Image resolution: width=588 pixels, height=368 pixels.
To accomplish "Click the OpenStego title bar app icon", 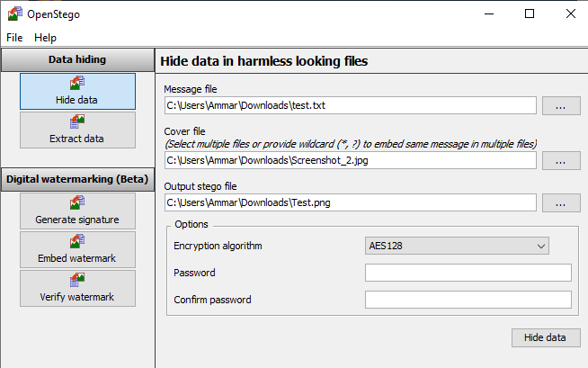I will tap(15, 13).
